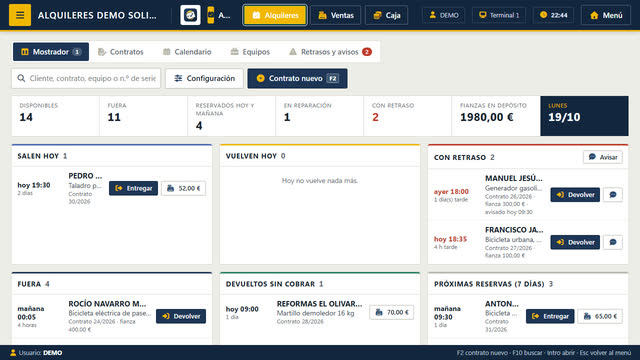
Task: Click the 22:44 clock indicator
Action: pos(553,15)
